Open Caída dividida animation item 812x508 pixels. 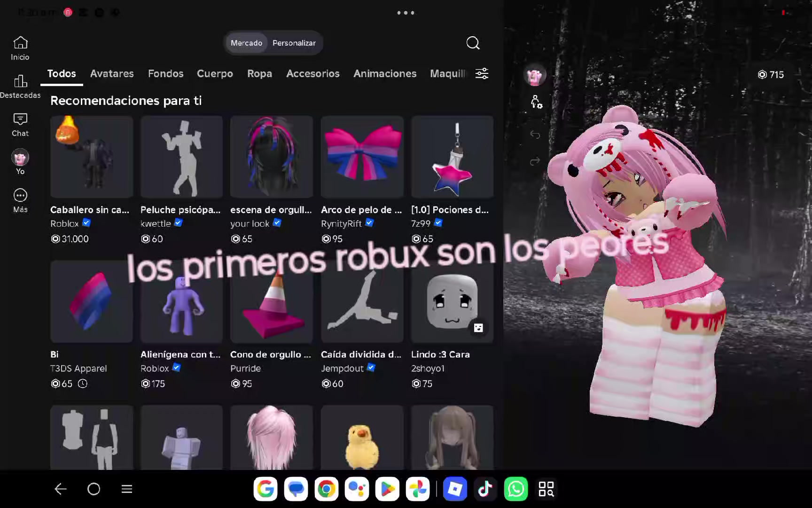[362, 302]
